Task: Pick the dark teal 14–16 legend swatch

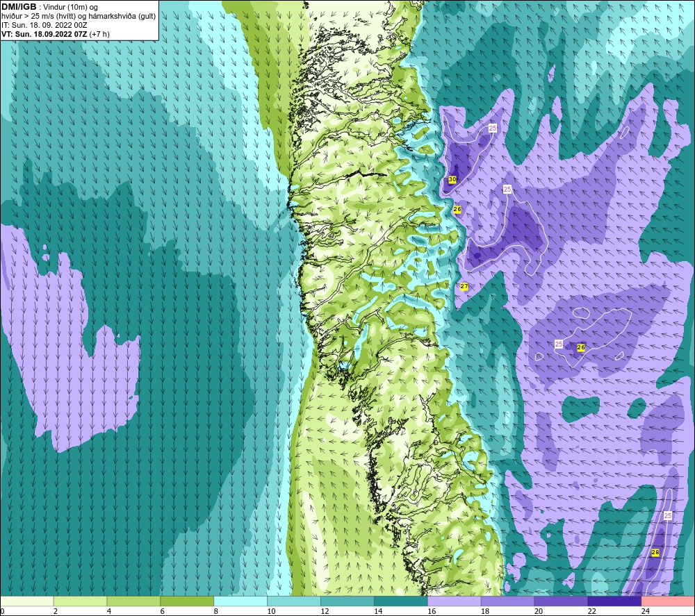Action: [401, 601]
